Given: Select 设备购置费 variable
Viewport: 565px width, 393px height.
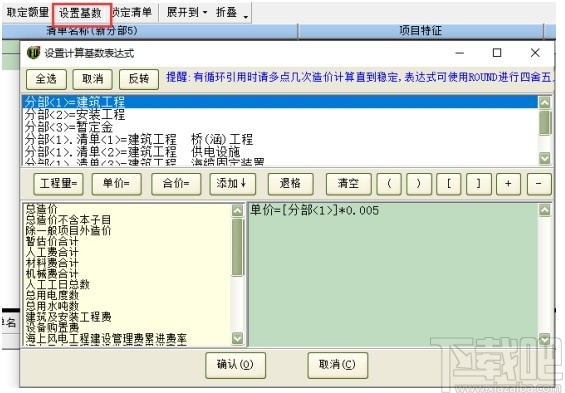Looking at the screenshot, I should point(52,328).
